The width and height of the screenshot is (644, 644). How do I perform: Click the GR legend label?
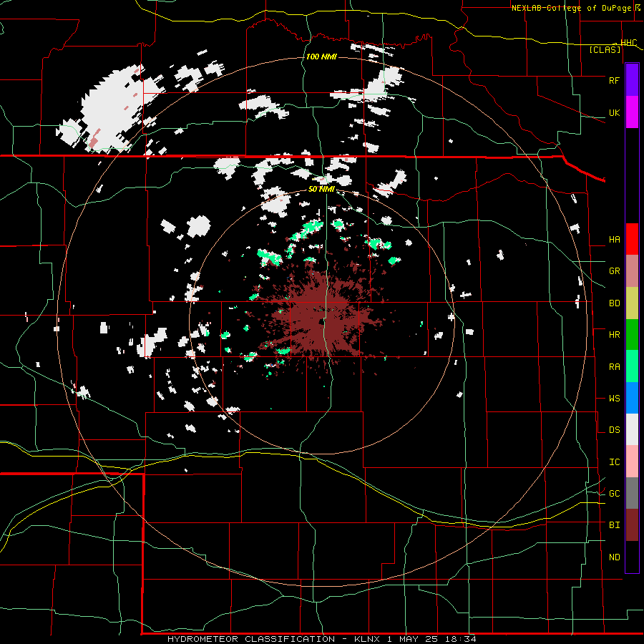614,271
